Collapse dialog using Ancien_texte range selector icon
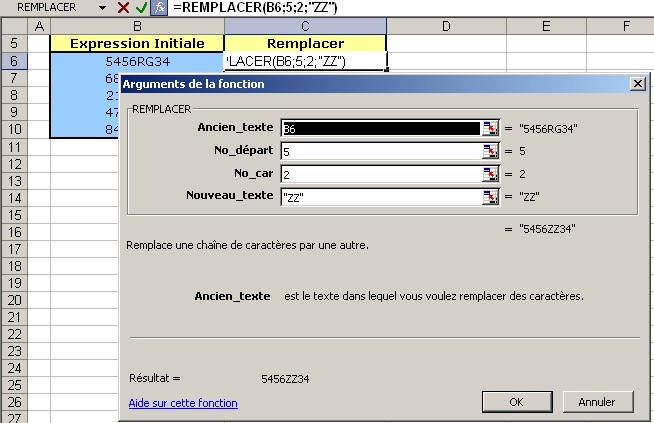The height and width of the screenshot is (423, 654). pos(490,128)
